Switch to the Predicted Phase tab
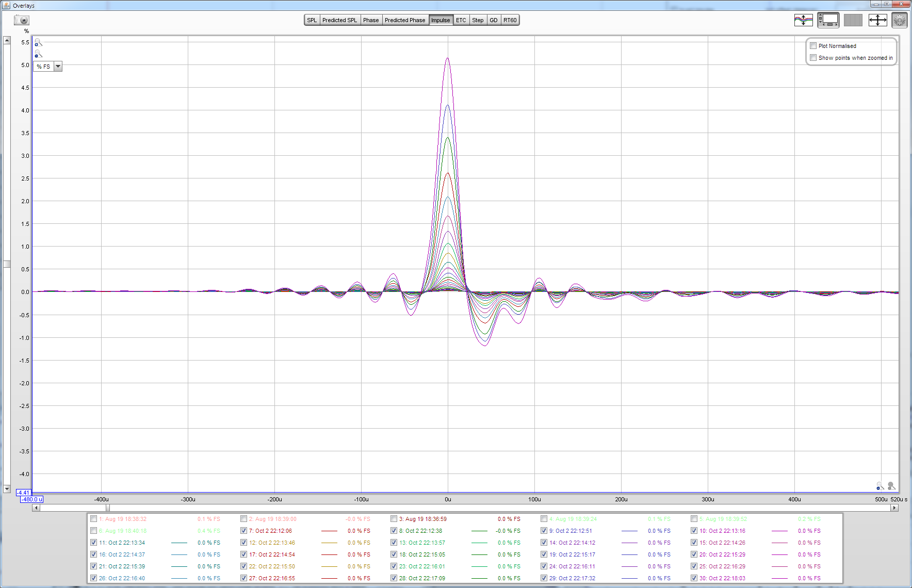 [405, 20]
